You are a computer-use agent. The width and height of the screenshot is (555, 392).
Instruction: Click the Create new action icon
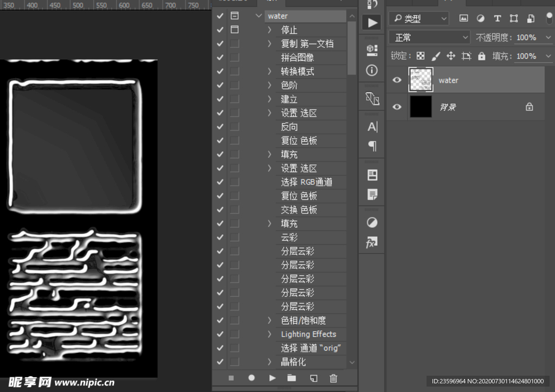(x=314, y=378)
